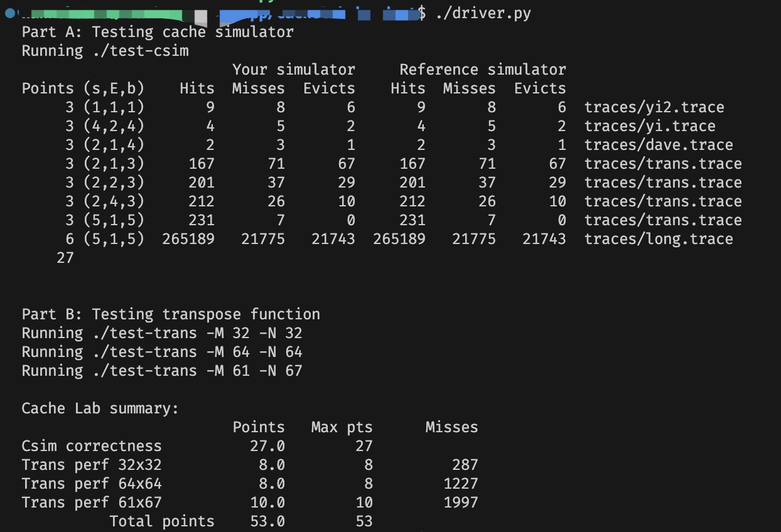The height and width of the screenshot is (532, 781).
Task: Click traces/trans.trace in the (2,4,3) row
Action: pos(662,201)
